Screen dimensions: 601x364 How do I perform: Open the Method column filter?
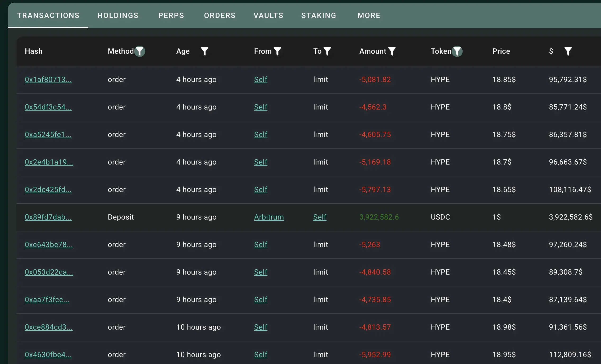pos(140,51)
